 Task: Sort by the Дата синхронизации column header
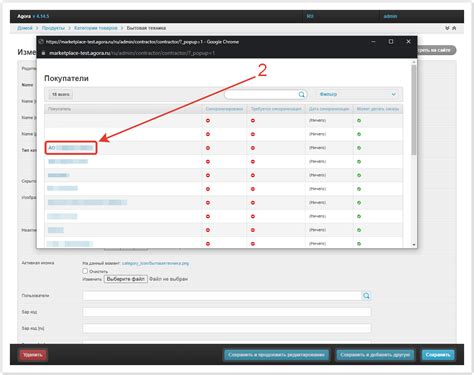329,109
